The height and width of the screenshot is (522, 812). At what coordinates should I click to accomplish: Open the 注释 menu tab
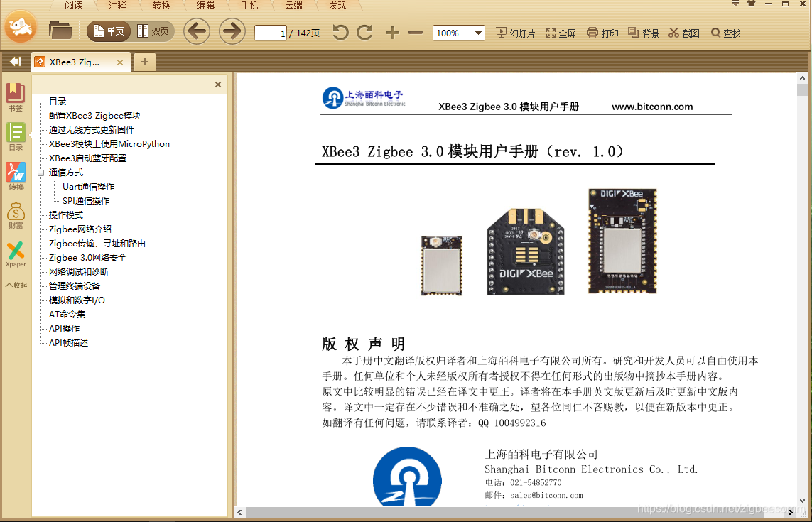click(118, 6)
